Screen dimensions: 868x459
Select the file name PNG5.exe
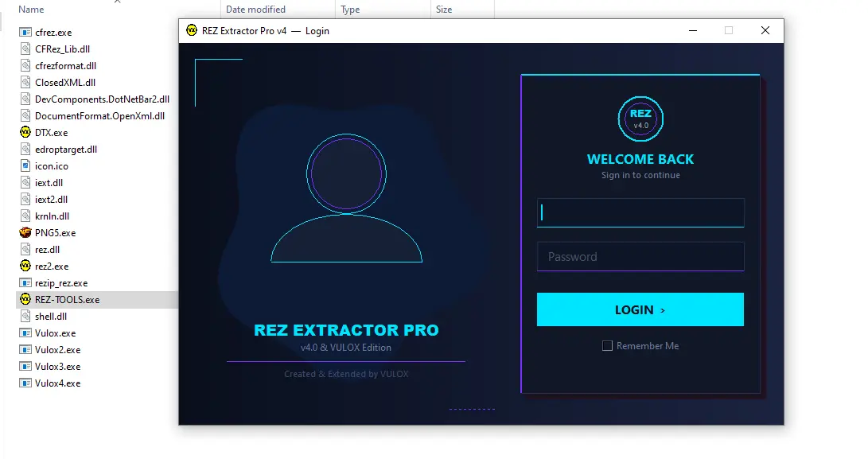[56, 233]
